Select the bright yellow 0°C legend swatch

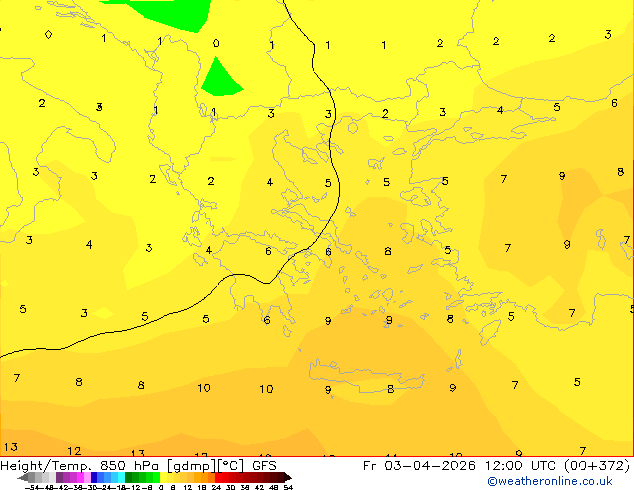tap(163, 477)
